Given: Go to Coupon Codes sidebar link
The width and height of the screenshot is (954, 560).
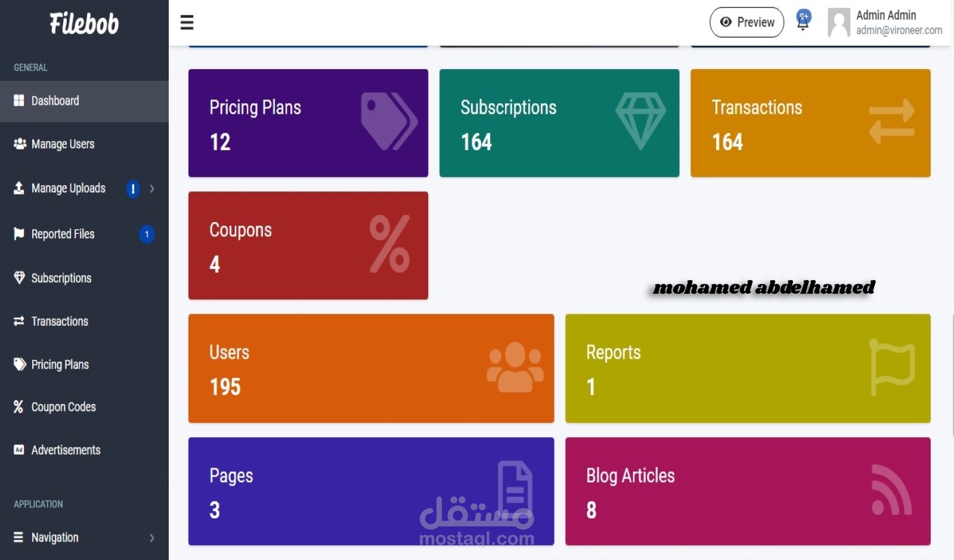Looking at the screenshot, I should (63, 407).
